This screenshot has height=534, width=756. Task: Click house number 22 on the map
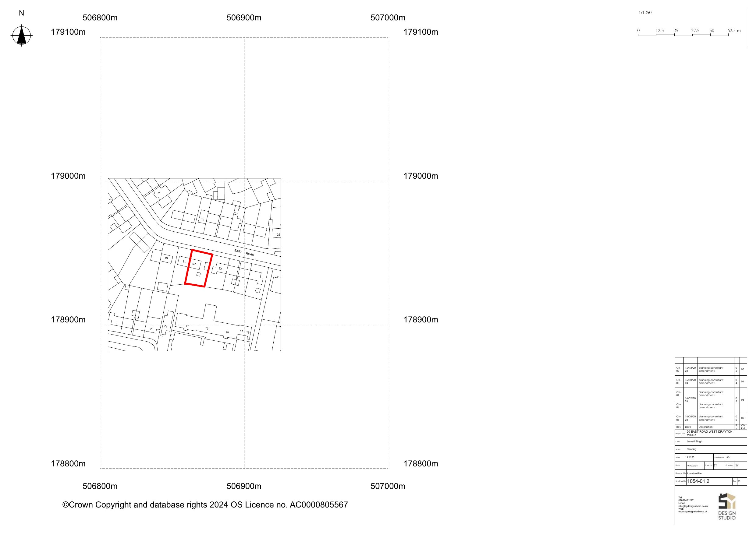221,269
